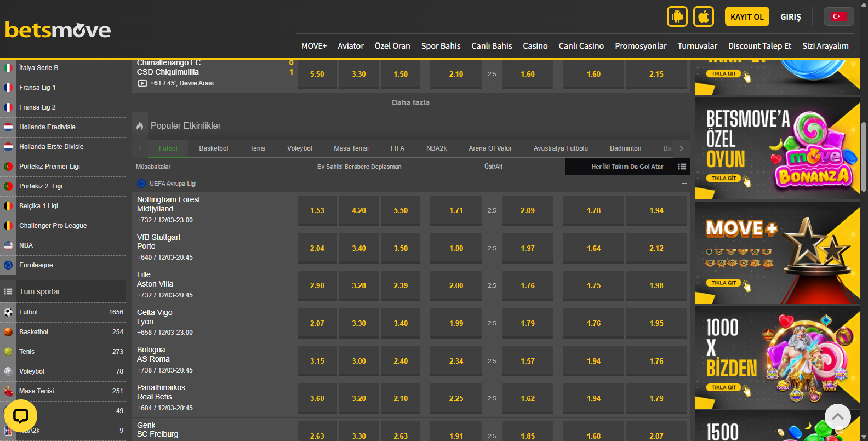Image resolution: width=868 pixels, height=441 pixels.
Task: Select Stuttgart vs Porto both score odds 1.64
Action: pos(593,248)
